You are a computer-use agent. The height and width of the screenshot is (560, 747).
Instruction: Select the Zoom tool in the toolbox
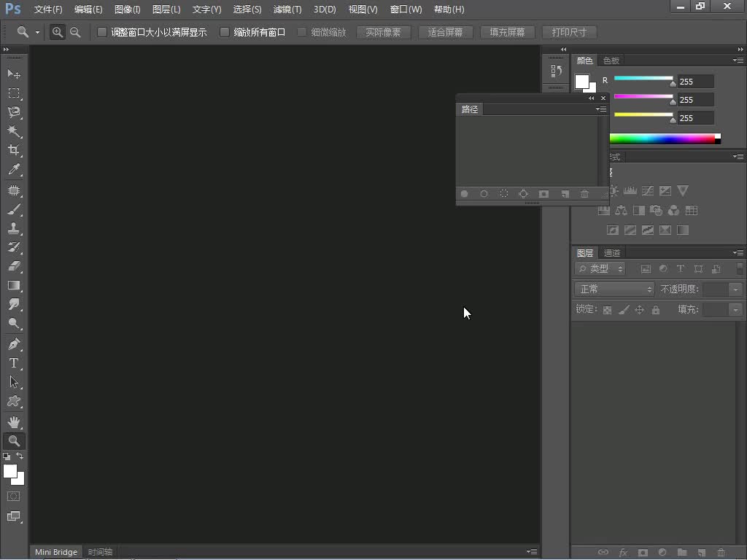pyautogui.click(x=14, y=441)
